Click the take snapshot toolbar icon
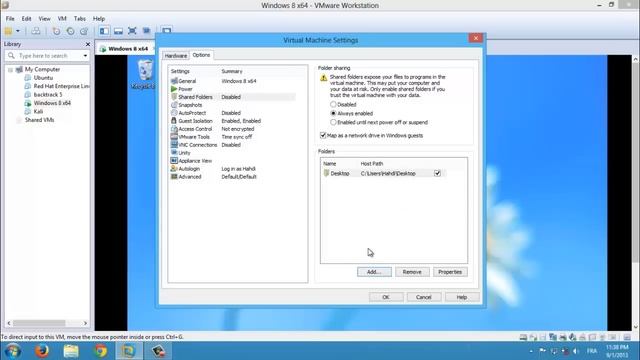Image resolution: width=640 pixels, height=360 pixels. tap(56, 31)
